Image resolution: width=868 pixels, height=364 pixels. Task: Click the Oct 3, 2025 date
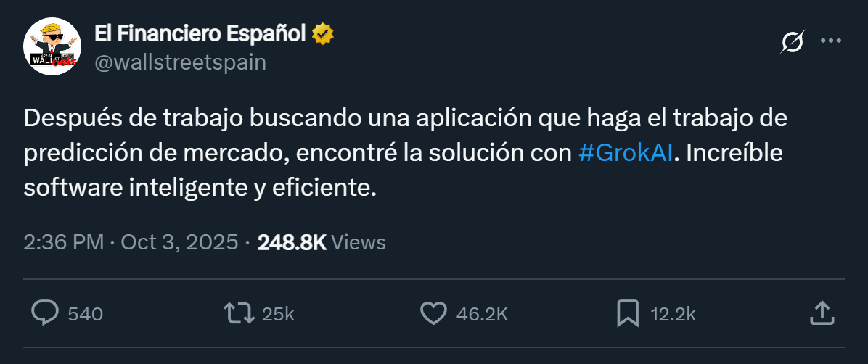pyautogui.click(x=179, y=242)
